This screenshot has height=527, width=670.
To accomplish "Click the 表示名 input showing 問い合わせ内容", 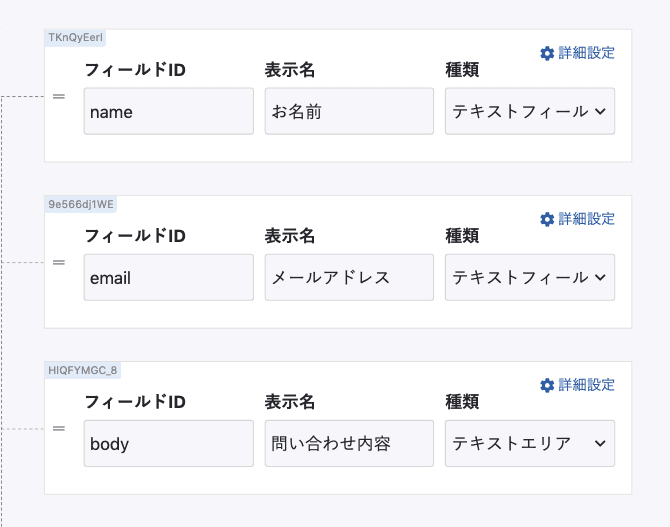I will (349, 443).
